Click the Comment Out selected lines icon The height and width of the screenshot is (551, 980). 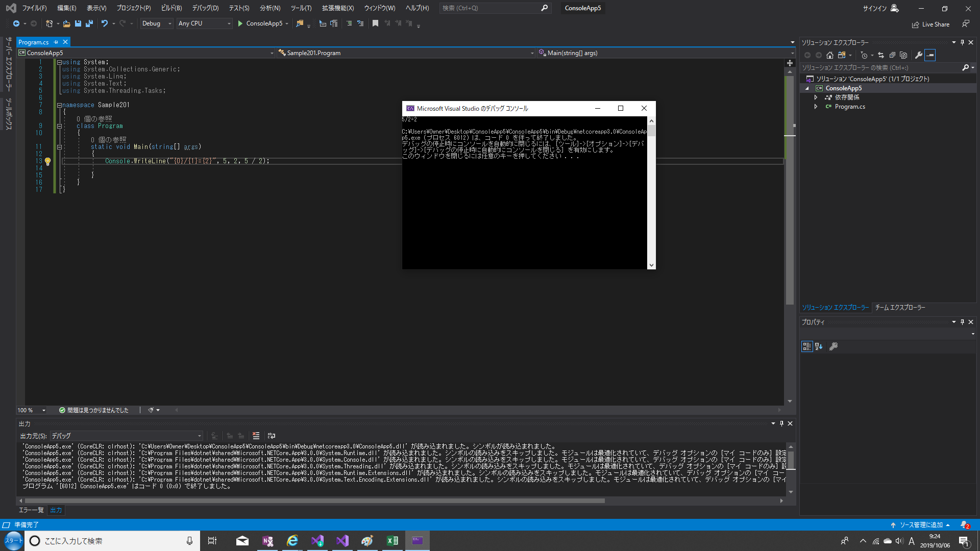click(349, 23)
